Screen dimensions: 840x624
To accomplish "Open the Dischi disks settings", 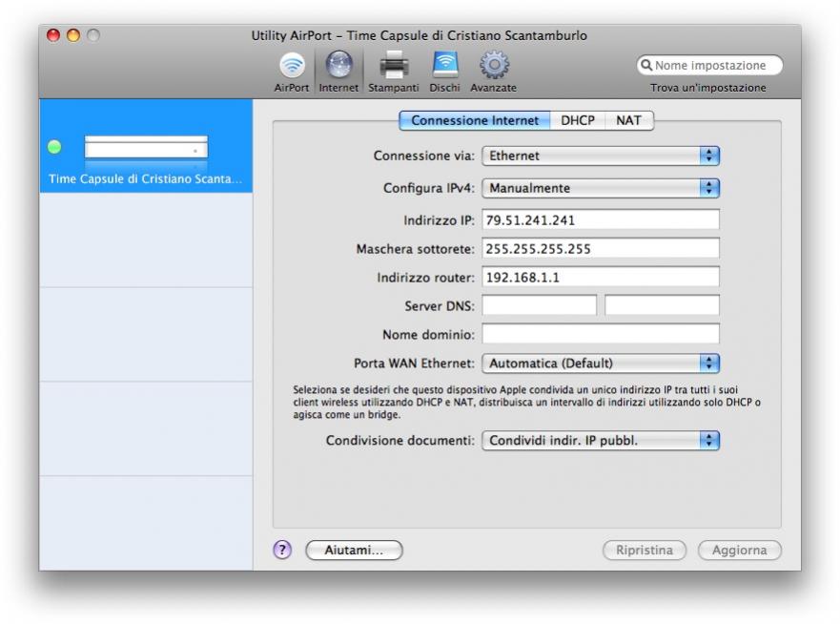I will [444, 72].
